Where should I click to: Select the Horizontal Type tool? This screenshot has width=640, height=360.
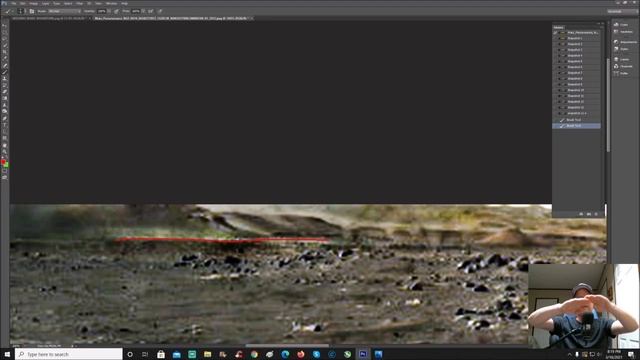click(4, 125)
